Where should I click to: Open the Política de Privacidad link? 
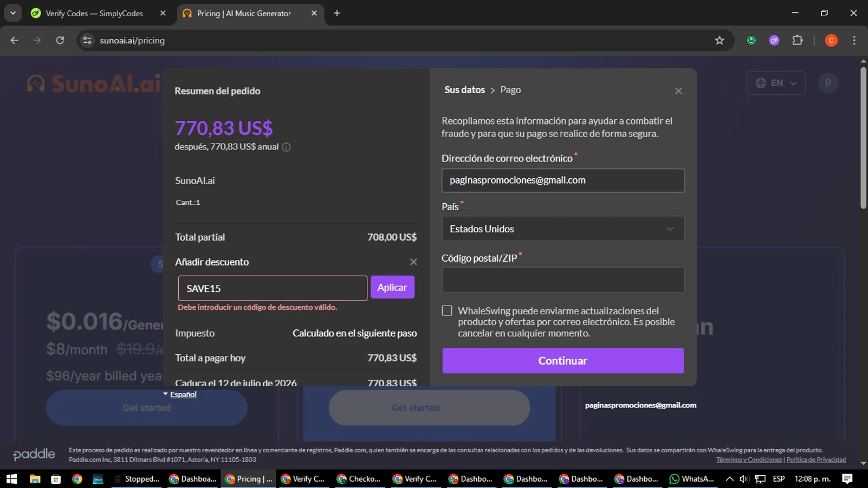(x=816, y=460)
